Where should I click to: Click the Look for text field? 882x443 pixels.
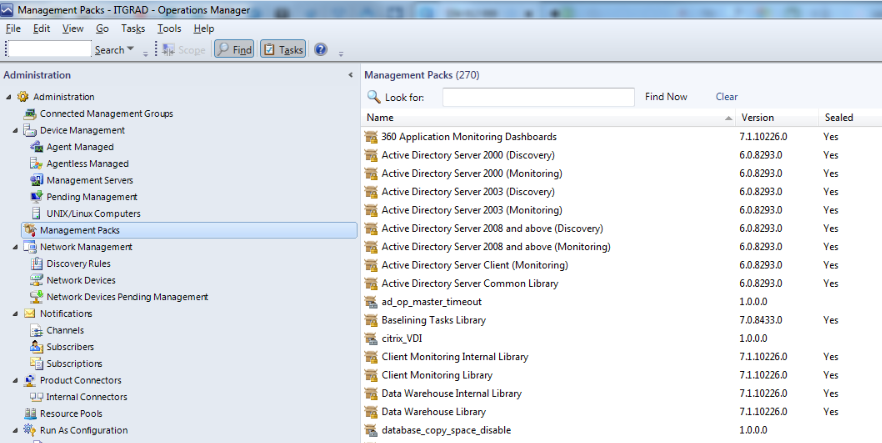click(538, 97)
